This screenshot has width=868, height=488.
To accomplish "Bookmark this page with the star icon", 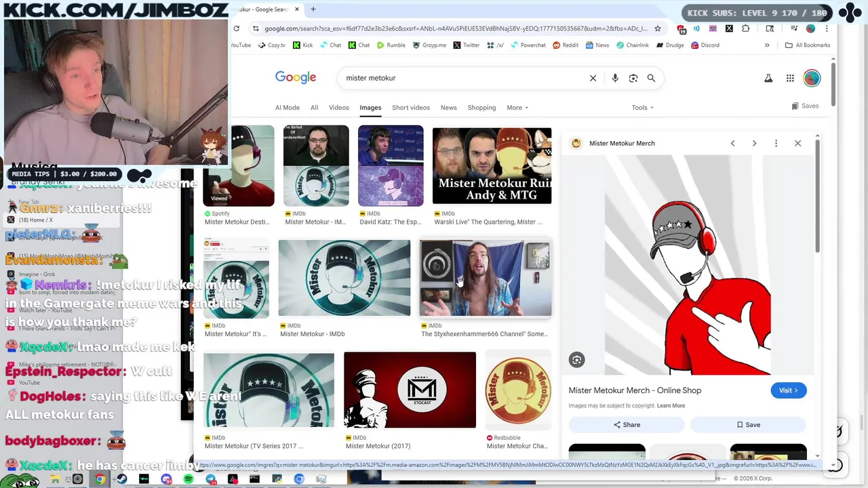I will point(657,28).
